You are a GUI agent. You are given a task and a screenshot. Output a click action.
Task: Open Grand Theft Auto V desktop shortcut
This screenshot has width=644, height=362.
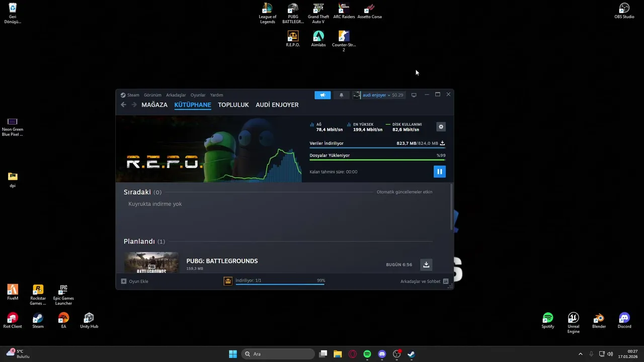(x=318, y=14)
